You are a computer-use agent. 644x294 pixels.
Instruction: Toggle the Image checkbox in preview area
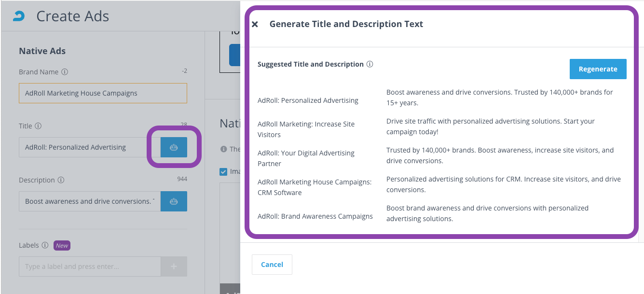[x=223, y=171]
